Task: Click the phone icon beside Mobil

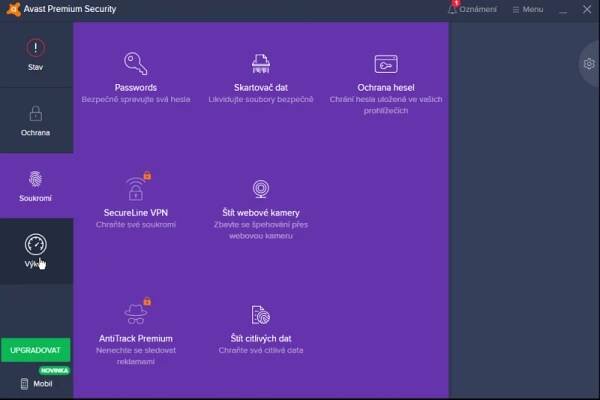Action: pos(24,384)
